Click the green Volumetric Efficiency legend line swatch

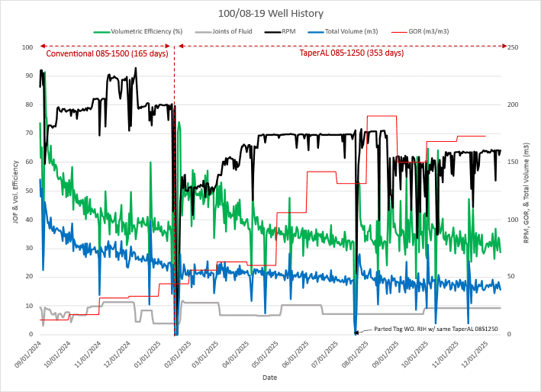pyautogui.click(x=101, y=32)
